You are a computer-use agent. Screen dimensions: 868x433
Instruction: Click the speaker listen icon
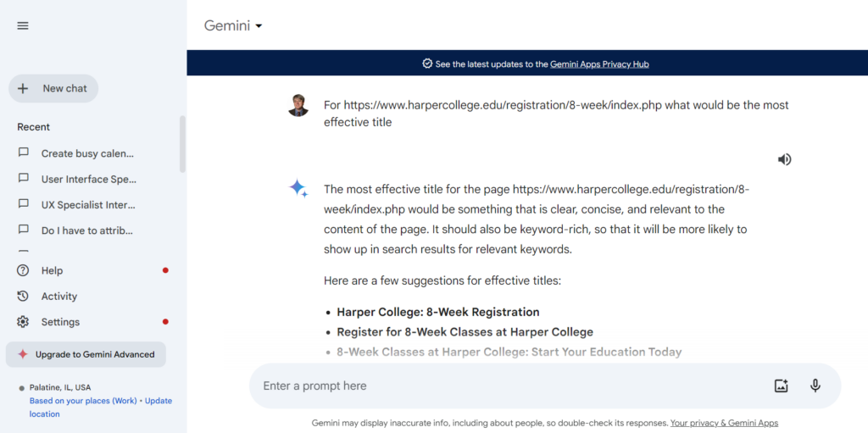click(x=785, y=159)
